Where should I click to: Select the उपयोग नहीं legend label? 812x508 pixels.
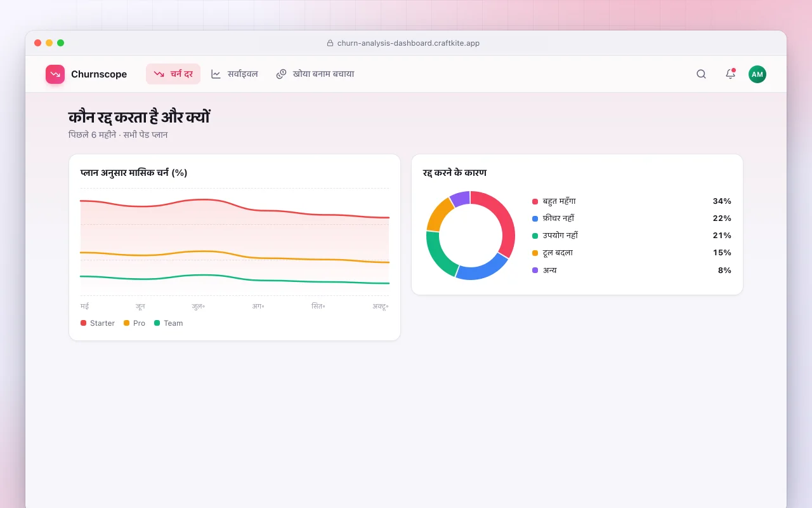(x=560, y=236)
